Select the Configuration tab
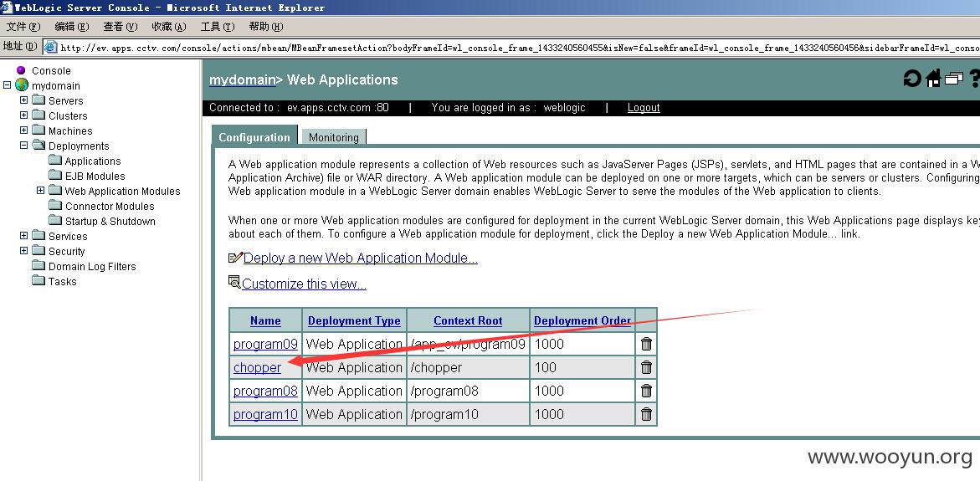 [x=254, y=137]
